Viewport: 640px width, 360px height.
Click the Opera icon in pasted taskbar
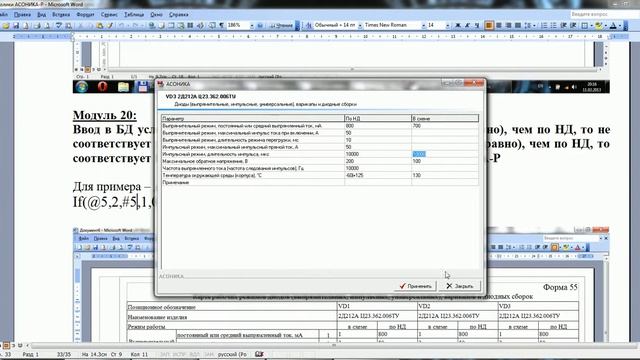coord(102,87)
